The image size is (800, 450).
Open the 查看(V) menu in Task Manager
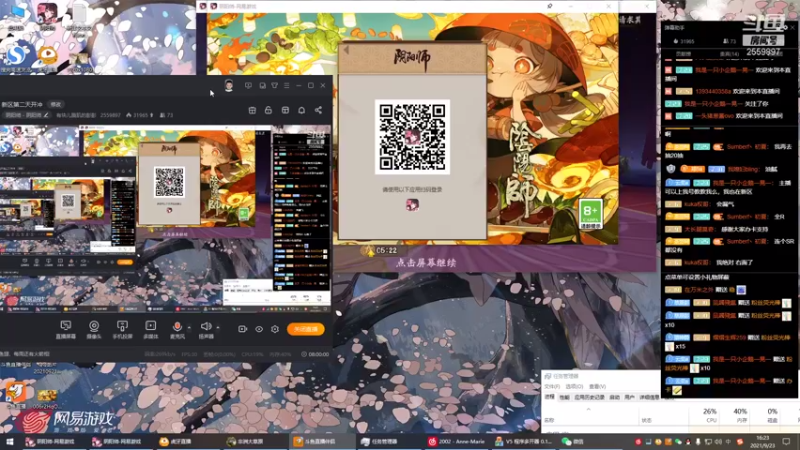coord(597,386)
